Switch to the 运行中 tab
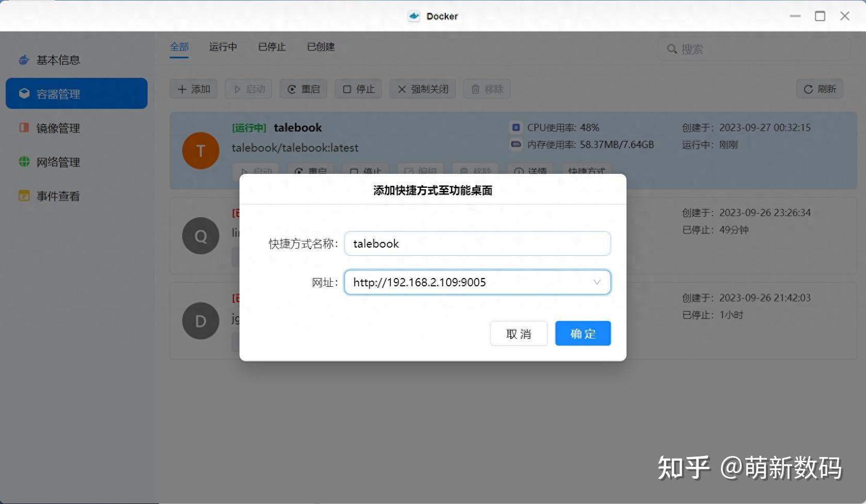This screenshot has height=504, width=866. pyautogui.click(x=222, y=47)
